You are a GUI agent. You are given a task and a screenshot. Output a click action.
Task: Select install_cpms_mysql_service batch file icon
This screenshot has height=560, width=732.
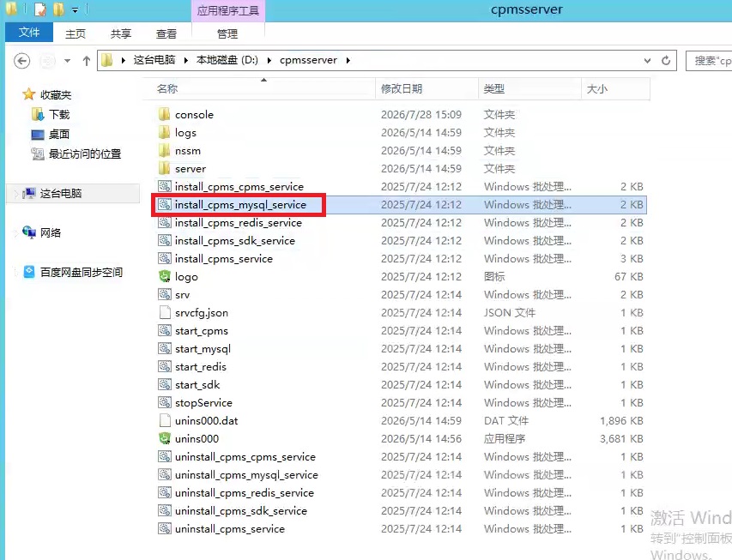[x=164, y=204]
